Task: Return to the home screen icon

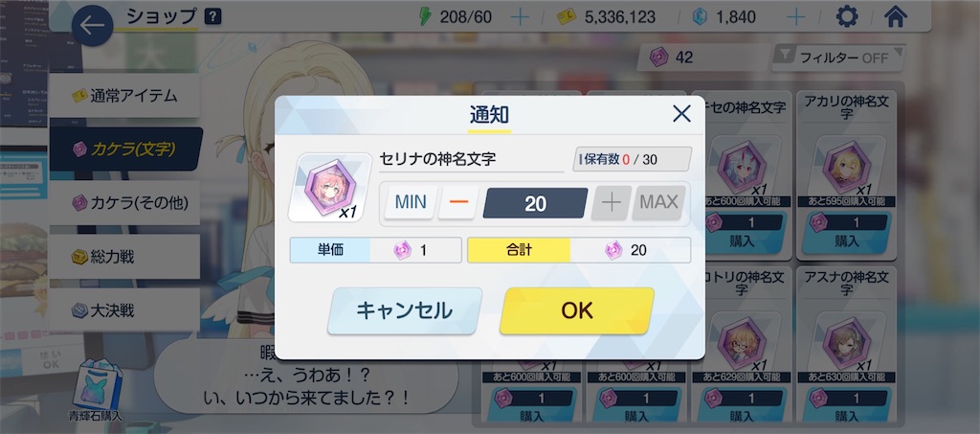Action: point(896,16)
